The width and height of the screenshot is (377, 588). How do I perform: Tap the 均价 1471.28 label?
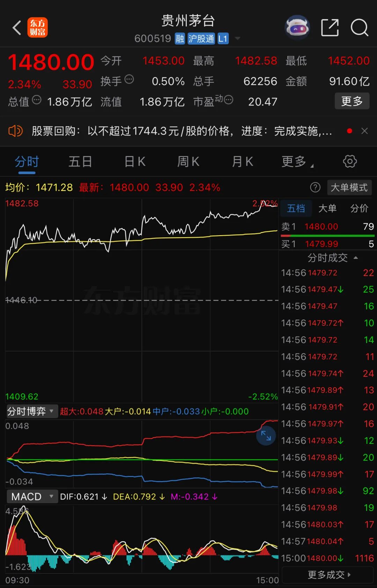point(39,188)
